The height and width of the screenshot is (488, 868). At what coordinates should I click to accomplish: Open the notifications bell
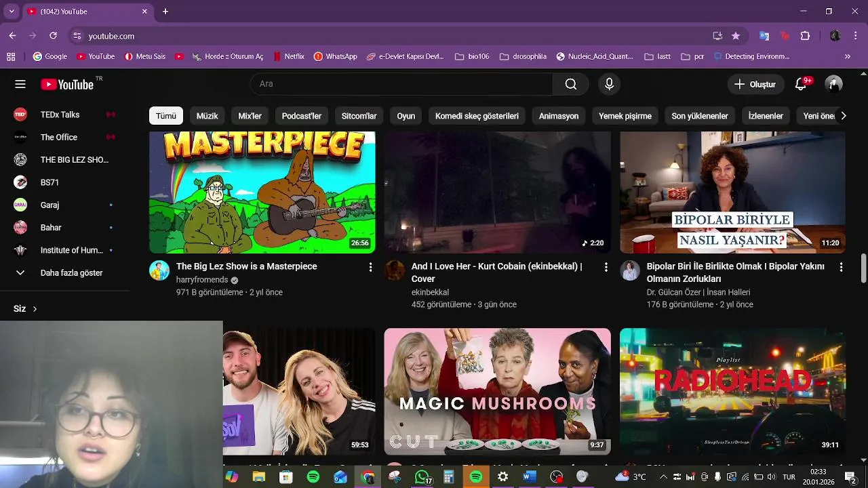(802, 84)
